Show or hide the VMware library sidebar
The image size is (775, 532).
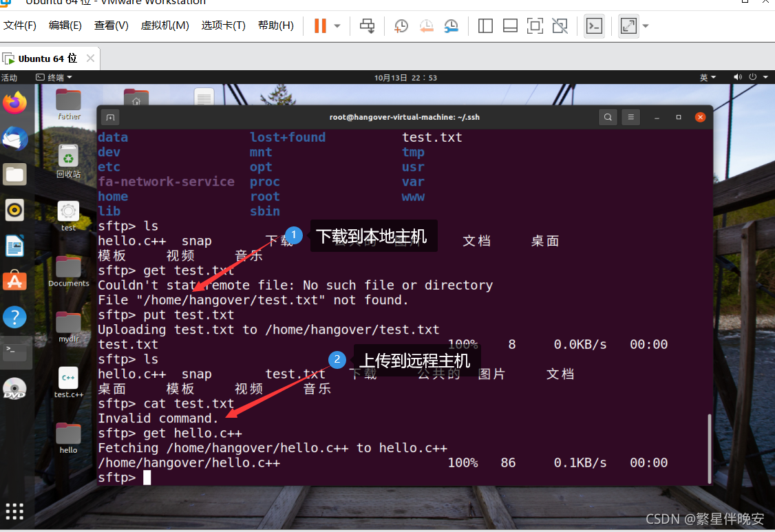point(485,25)
